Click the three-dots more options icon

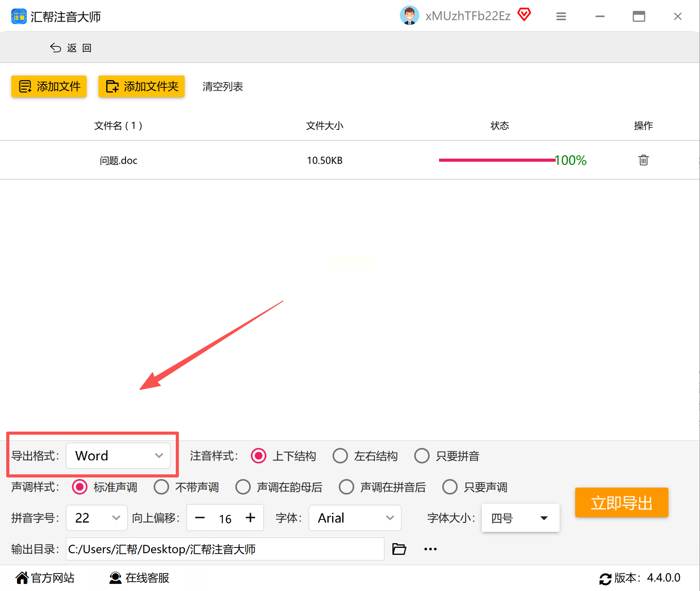(x=430, y=549)
